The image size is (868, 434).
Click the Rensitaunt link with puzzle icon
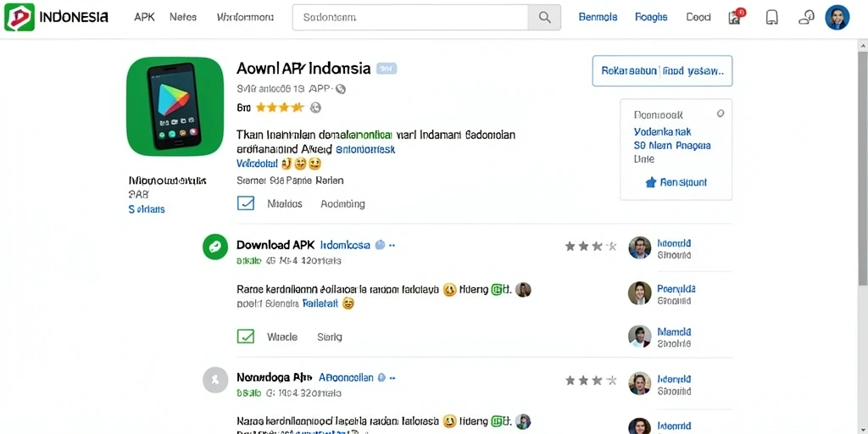676,182
